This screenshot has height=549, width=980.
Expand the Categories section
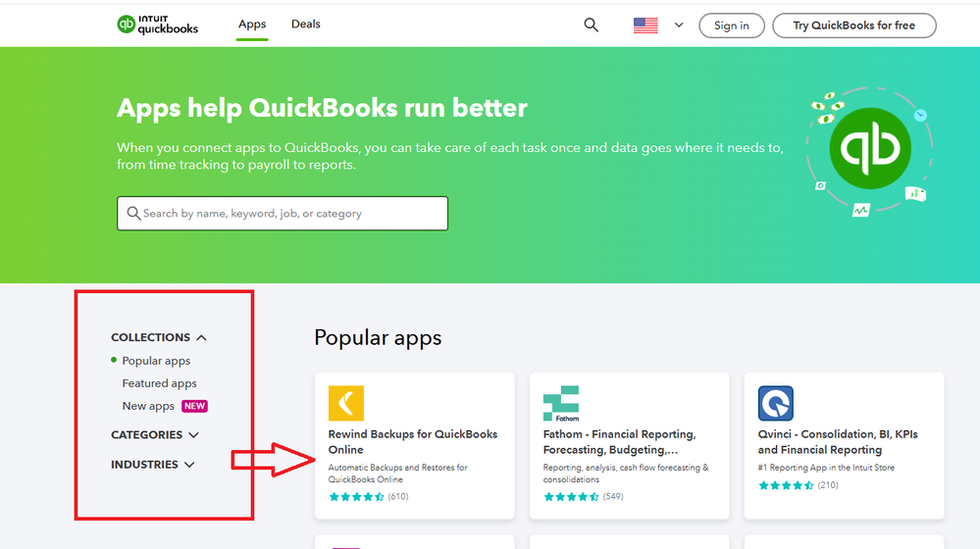(154, 434)
